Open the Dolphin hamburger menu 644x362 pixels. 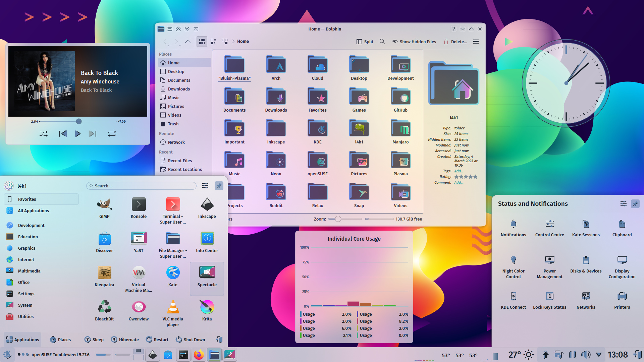coord(476,42)
